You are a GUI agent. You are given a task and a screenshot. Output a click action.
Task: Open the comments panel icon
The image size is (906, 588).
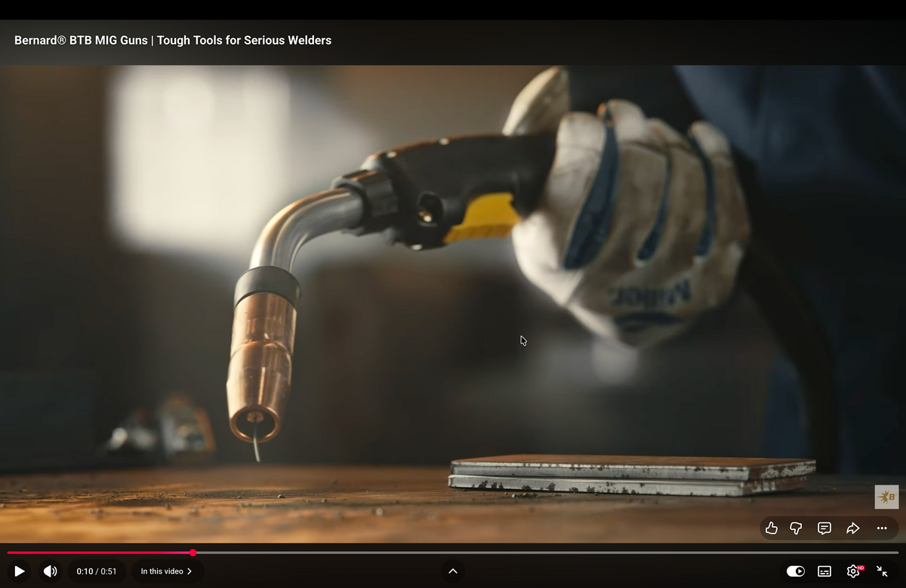click(824, 528)
